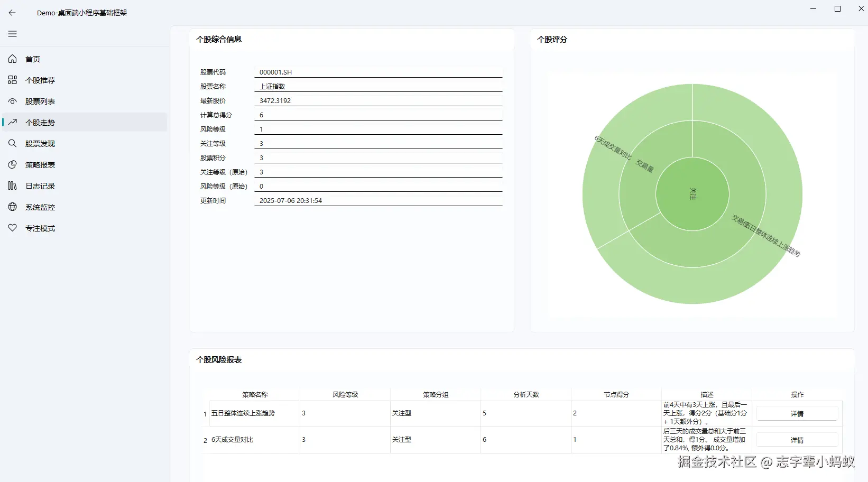Click the 关注等级 field showing 3

click(x=378, y=143)
